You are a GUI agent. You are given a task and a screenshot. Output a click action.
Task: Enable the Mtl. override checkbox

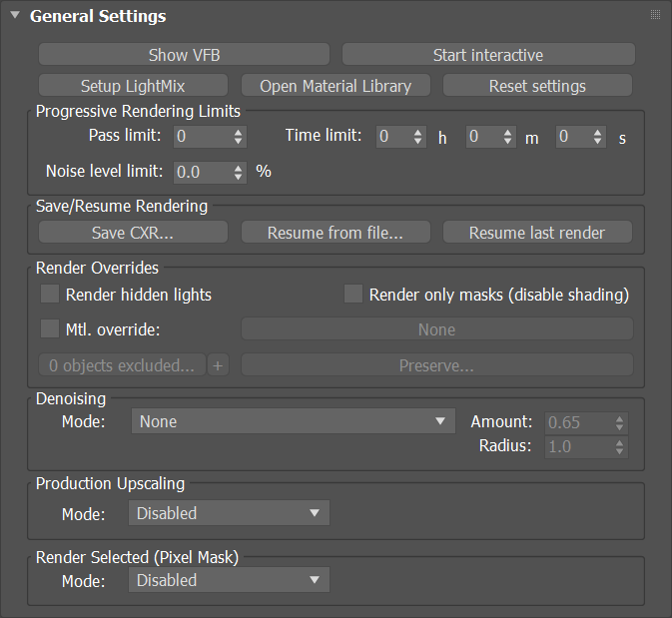click(x=50, y=329)
